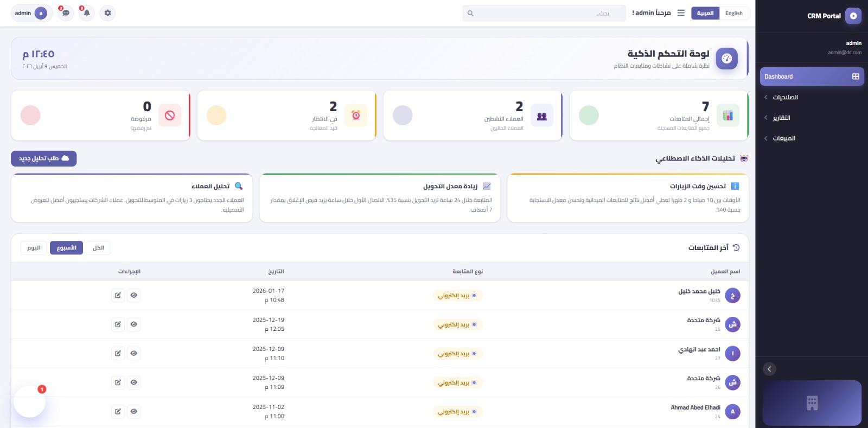
Task: Expand the التقارير sidebar menu
Action: [x=812, y=118]
